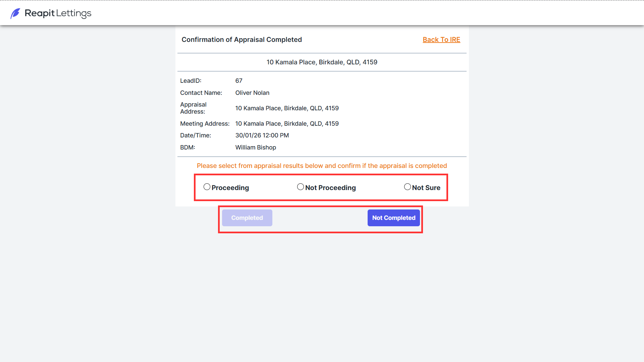
Task: Click the BDM name William Bishop
Action: (x=256, y=147)
